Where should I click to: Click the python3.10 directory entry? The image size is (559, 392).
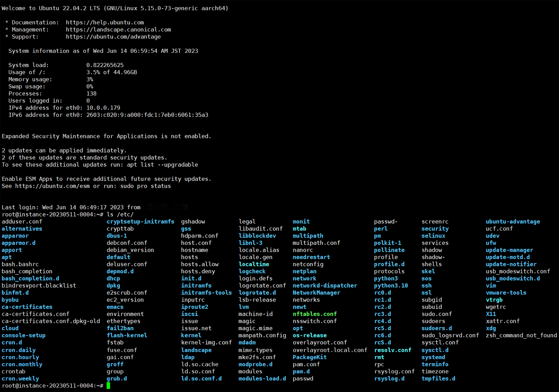391,286
